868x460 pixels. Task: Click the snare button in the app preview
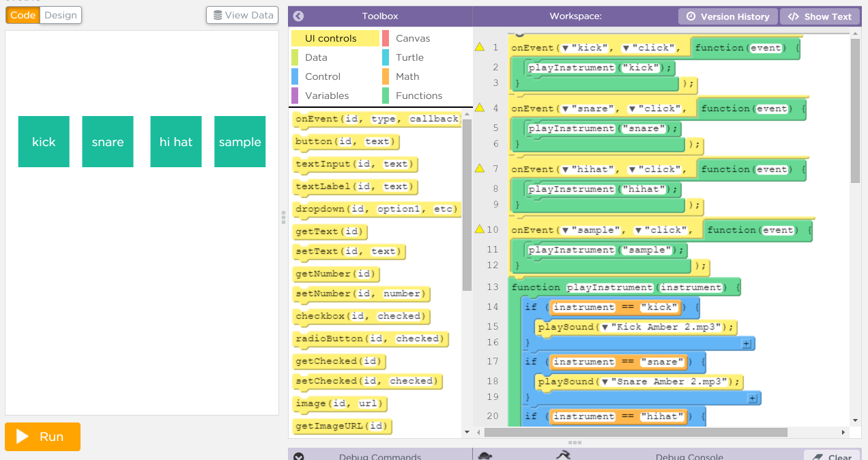tap(108, 141)
